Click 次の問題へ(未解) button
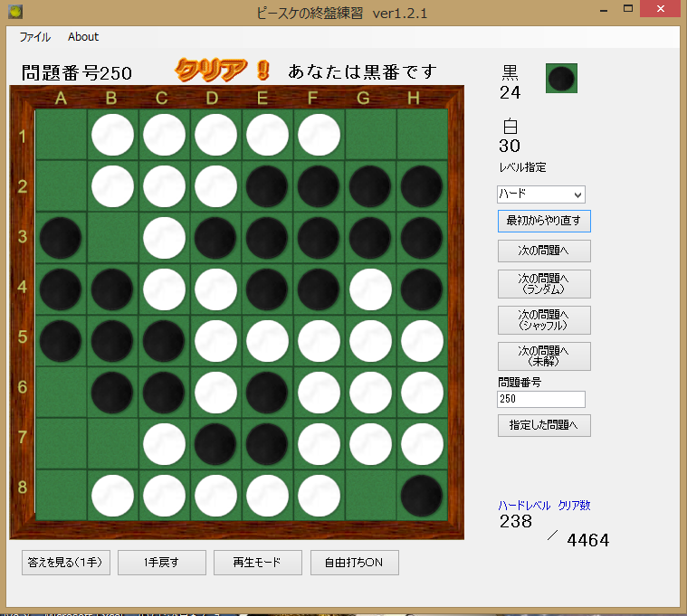 coord(544,355)
